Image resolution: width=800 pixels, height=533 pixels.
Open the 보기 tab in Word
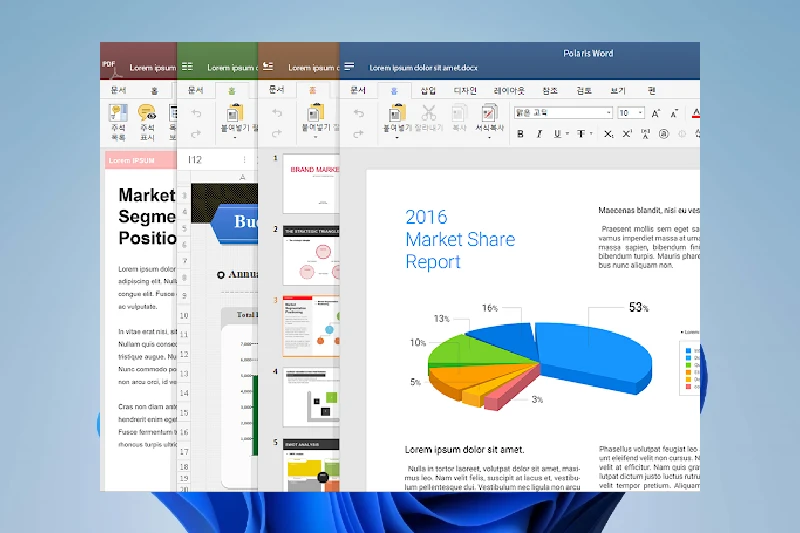coord(618,91)
